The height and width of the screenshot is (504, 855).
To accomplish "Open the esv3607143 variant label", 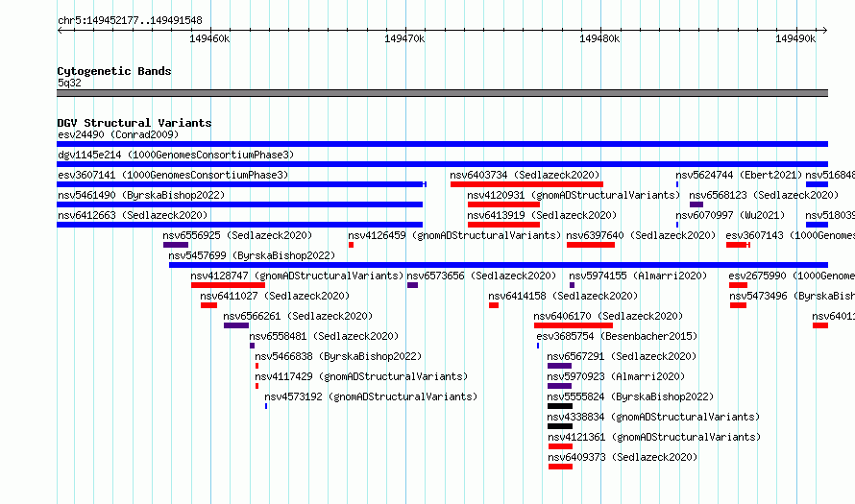I will 790,235.
